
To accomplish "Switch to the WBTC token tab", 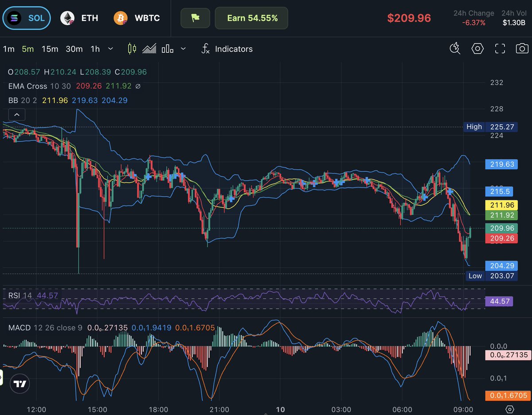I will (137, 18).
